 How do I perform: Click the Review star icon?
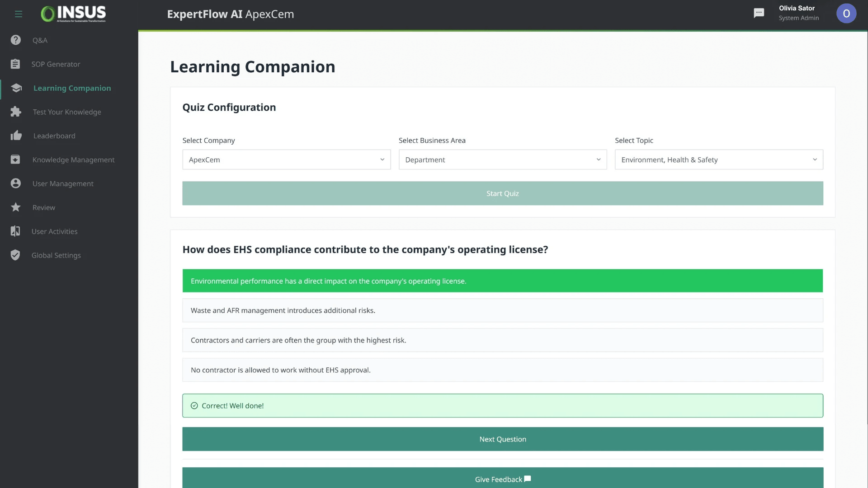(16, 207)
